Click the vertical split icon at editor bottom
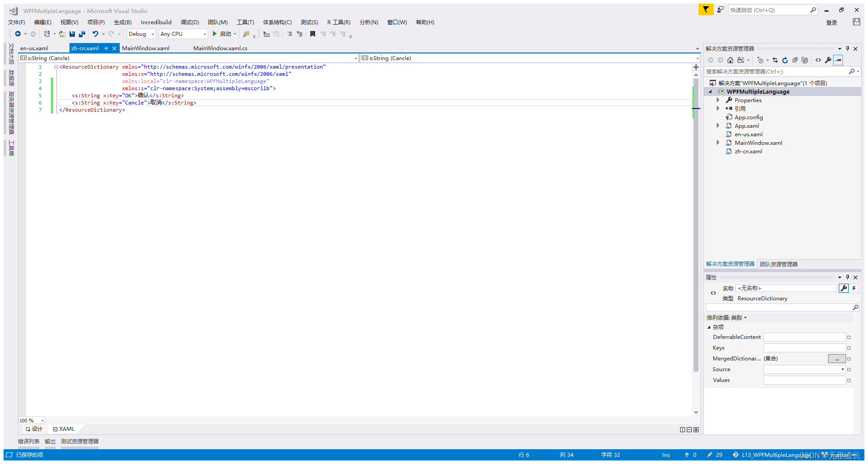 [682, 429]
